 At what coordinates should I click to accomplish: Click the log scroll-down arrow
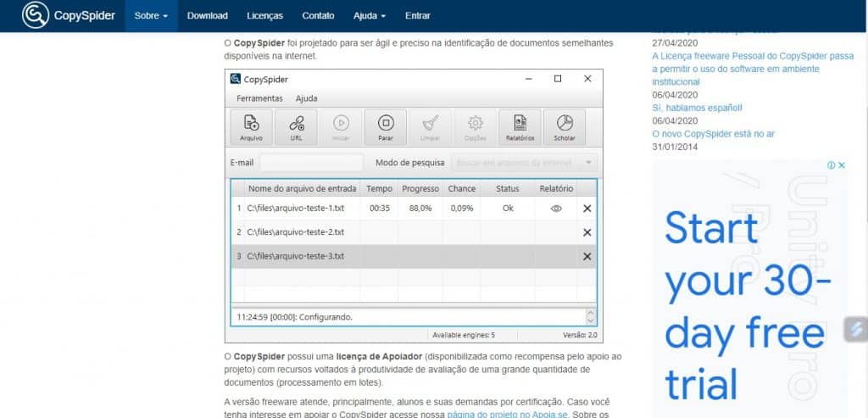[591, 320]
